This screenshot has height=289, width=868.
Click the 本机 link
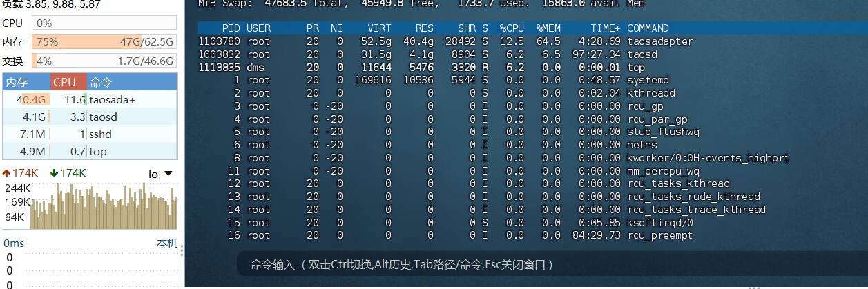166,243
